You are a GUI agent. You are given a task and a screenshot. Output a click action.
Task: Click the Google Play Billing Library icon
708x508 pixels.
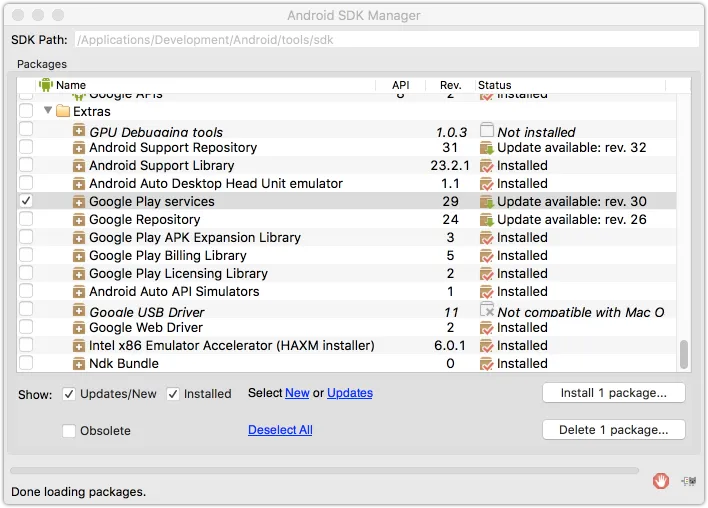tap(79, 256)
